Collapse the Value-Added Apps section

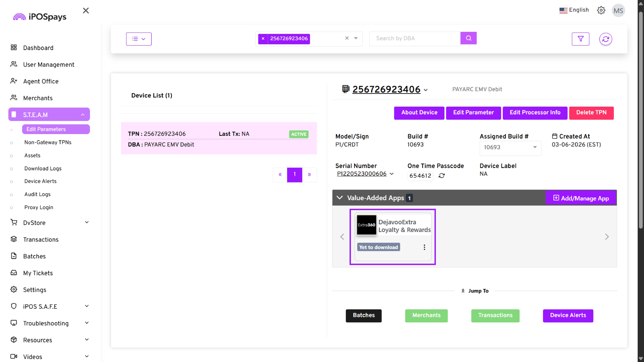339,198
